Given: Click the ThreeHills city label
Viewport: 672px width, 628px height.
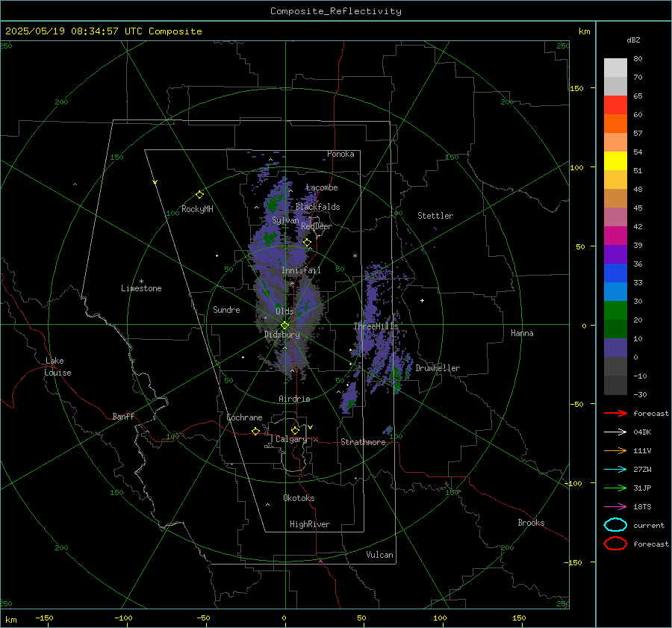Looking at the screenshot, I should (376, 326).
